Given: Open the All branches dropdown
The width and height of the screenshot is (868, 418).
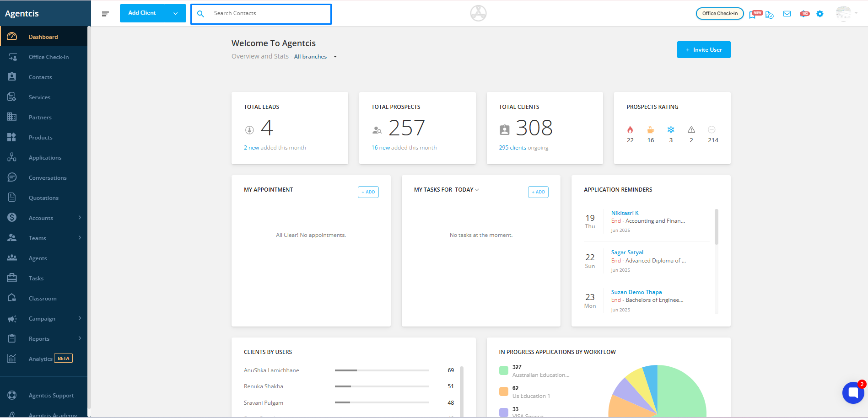Looking at the screenshot, I should tap(315, 57).
